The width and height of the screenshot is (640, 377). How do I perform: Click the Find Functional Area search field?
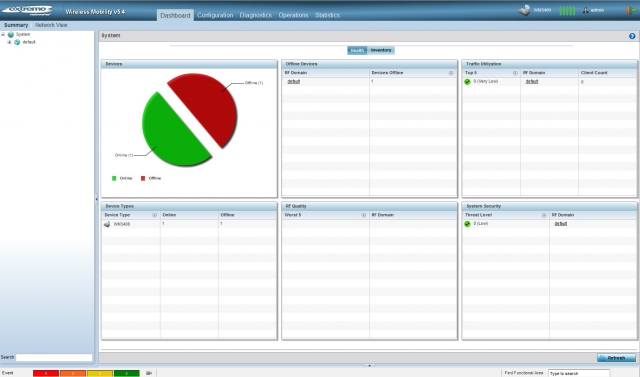tap(579, 373)
